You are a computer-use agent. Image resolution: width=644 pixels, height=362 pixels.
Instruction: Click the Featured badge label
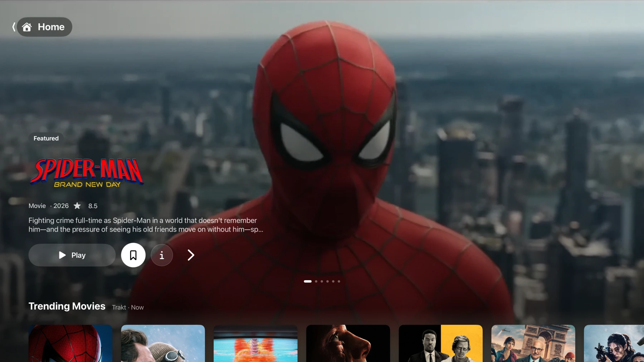click(46, 138)
